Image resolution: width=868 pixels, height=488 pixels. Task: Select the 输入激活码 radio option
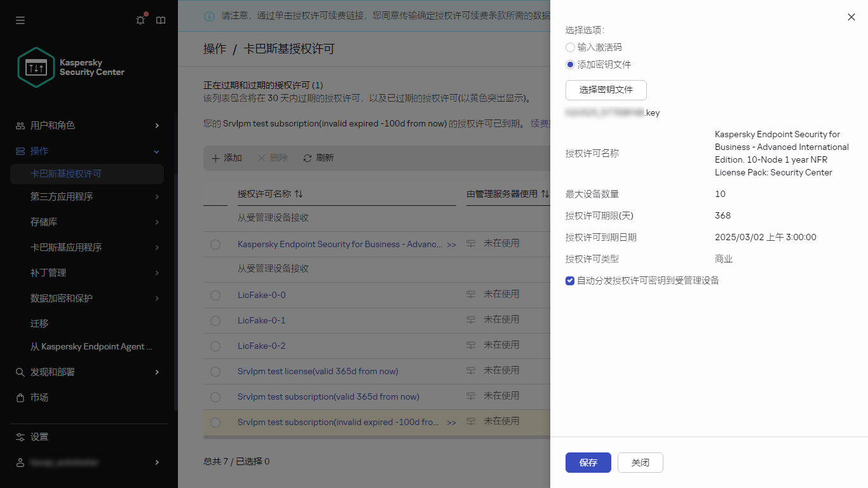[570, 47]
